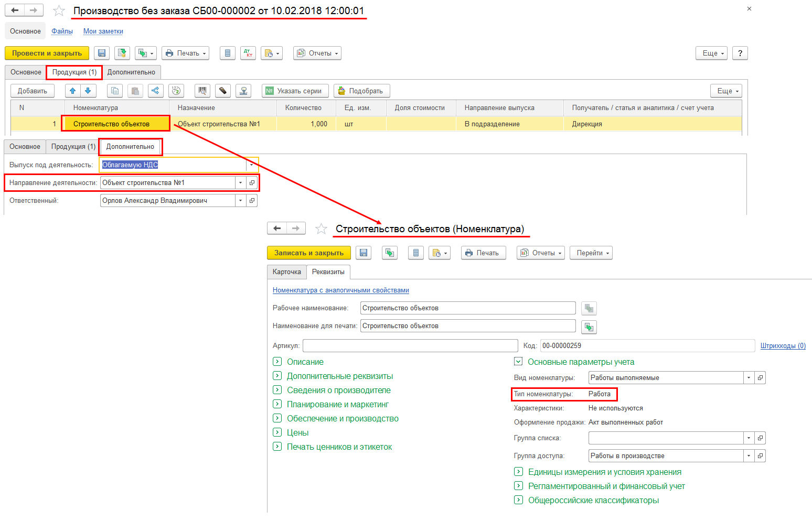Click the save diskette icon beside Провести и закрыть
The height and width of the screenshot is (521, 812).
pos(102,53)
